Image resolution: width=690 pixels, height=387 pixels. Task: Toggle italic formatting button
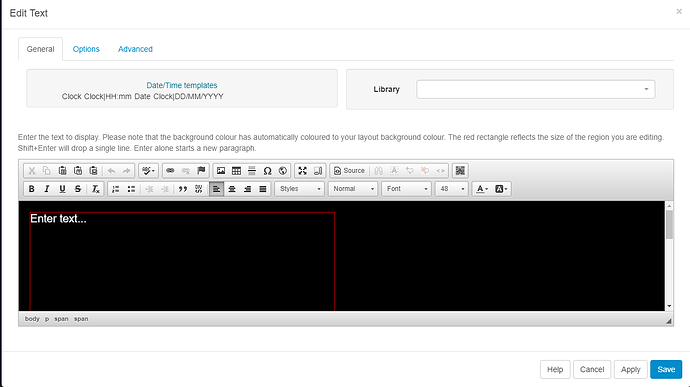(x=47, y=189)
